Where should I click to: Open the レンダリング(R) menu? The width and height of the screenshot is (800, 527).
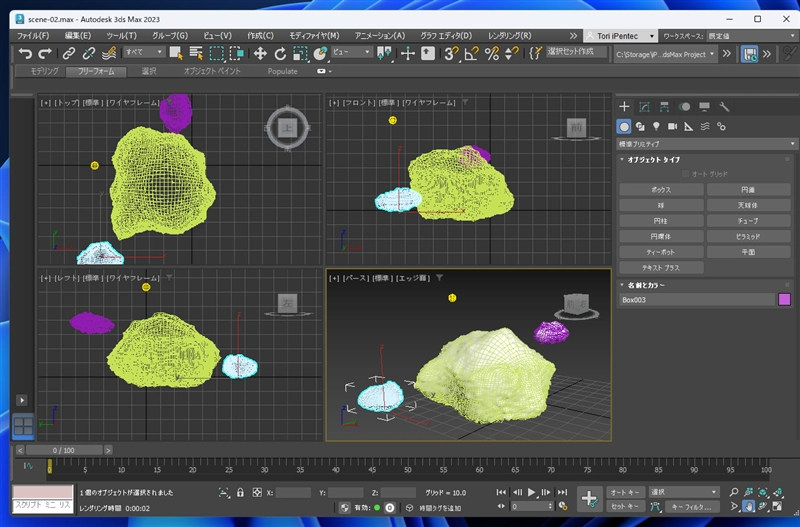coord(509,36)
